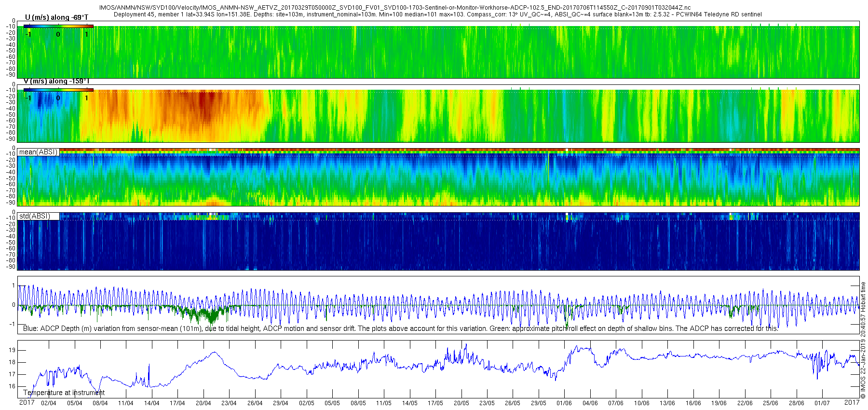
Task: Click the 01/07 date tick label
Action: click(822, 403)
